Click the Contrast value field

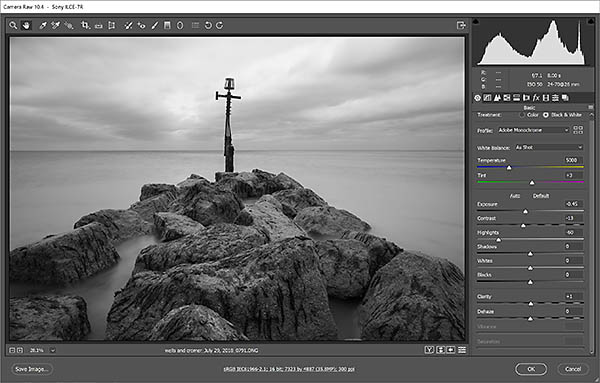point(574,218)
